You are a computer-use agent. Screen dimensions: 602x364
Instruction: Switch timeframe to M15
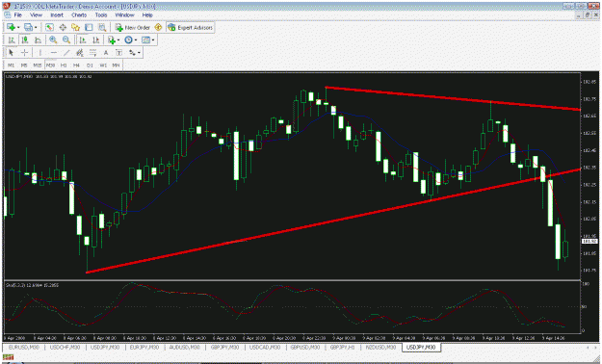tap(38, 65)
